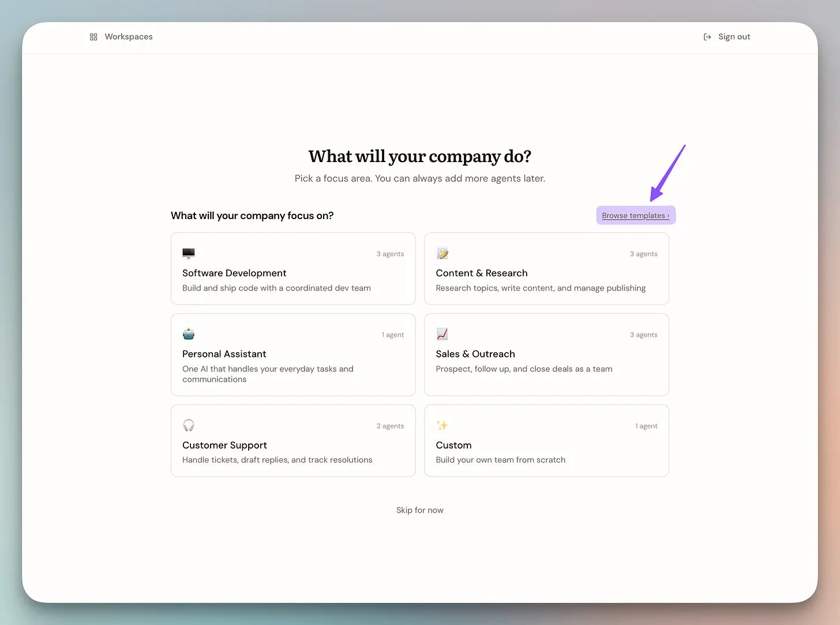The height and width of the screenshot is (625, 840).
Task: Pick the Personal Assistant card title
Action: pos(224,354)
